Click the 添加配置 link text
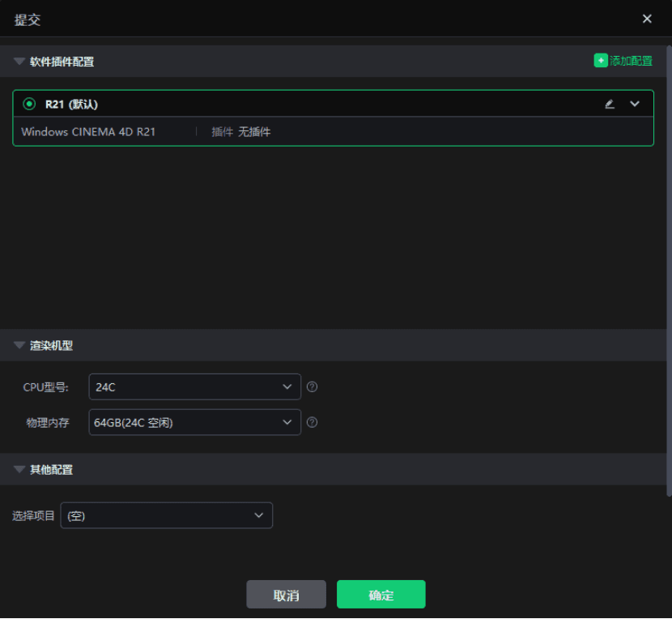This screenshot has width=672, height=619. (631, 61)
